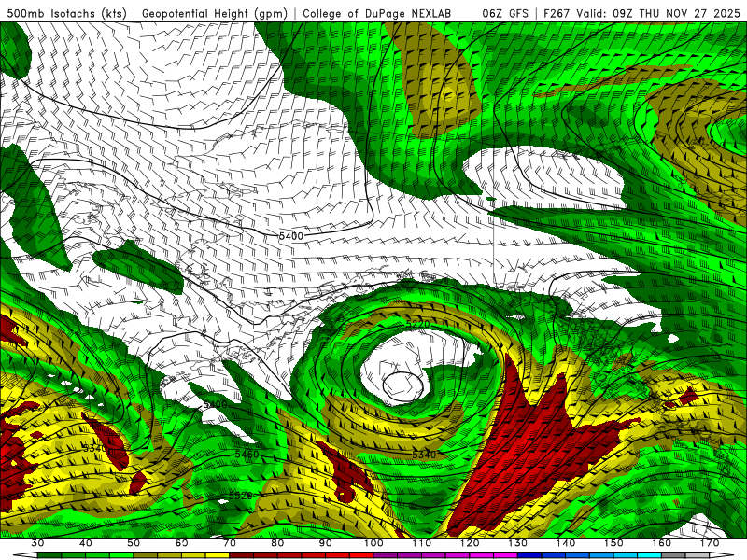Click the dark blue swatch in the color bar

click(529, 555)
